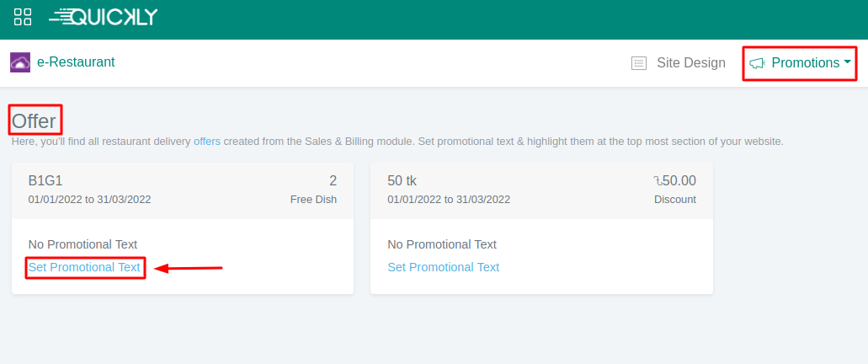Click the Promotions megaphone icon

tap(757, 63)
